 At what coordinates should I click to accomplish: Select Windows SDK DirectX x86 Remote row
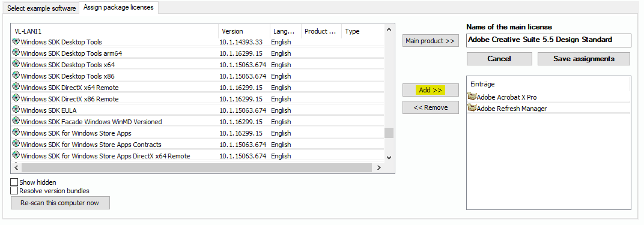197,99
